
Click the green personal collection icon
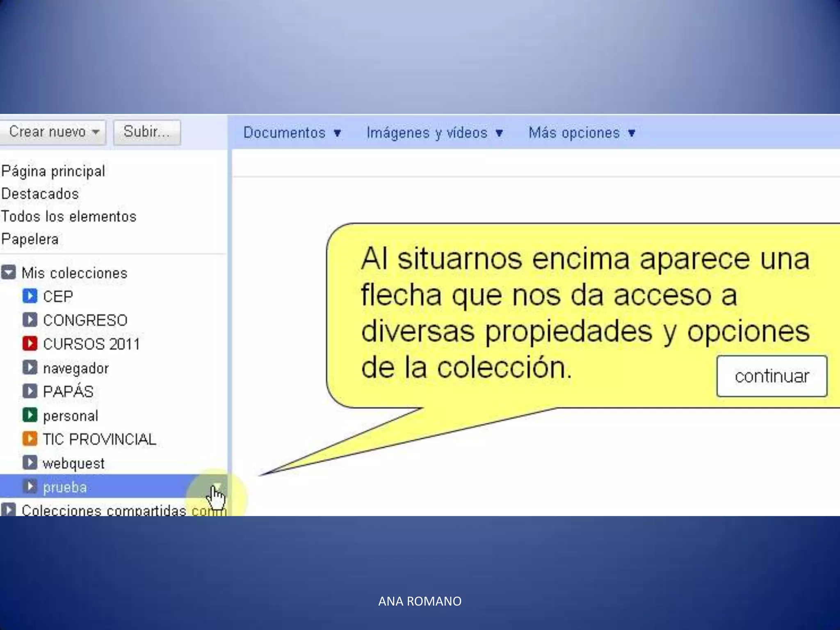[x=30, y=415]
